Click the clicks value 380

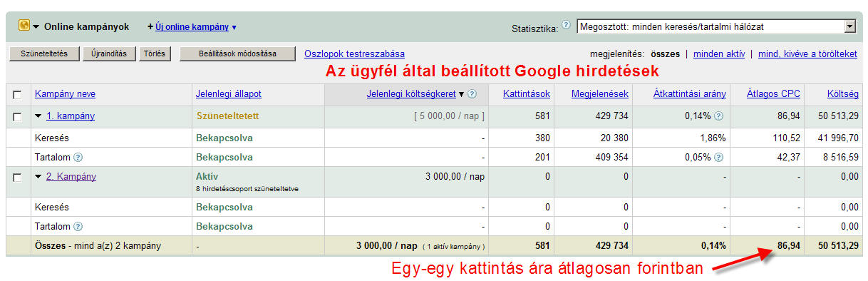pos(542,138)
